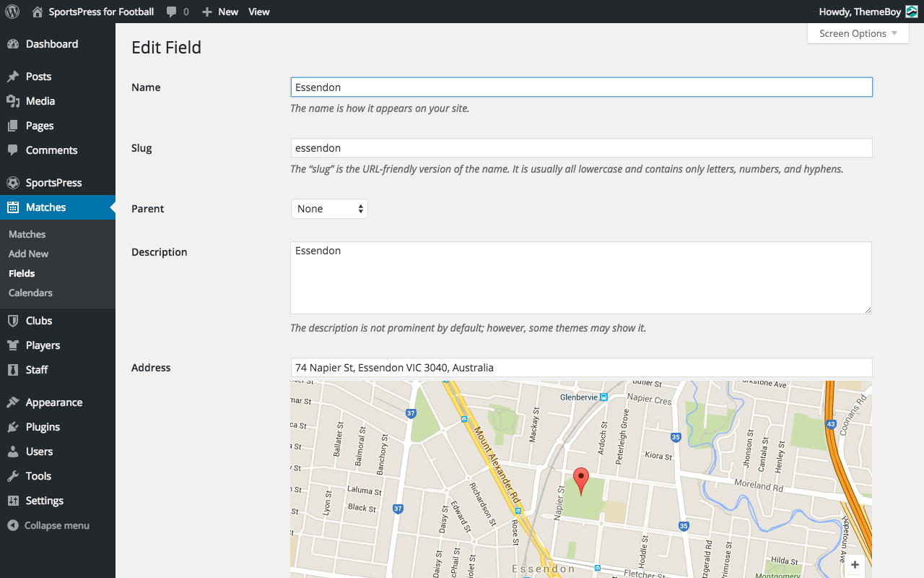924x578 pixels.
Task: Click the Glenbervie train station icon on map
Action: 603,397
